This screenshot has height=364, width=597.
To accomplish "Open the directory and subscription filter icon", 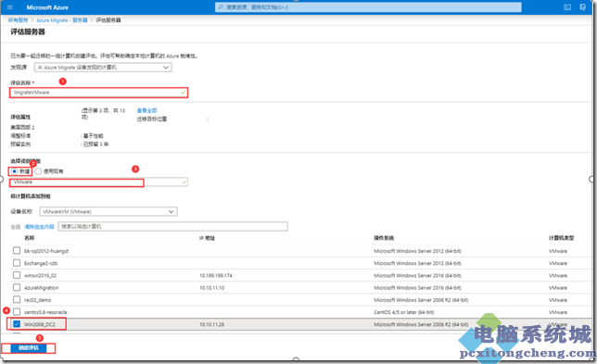I will pyautogui.click(x=582, y=7).
